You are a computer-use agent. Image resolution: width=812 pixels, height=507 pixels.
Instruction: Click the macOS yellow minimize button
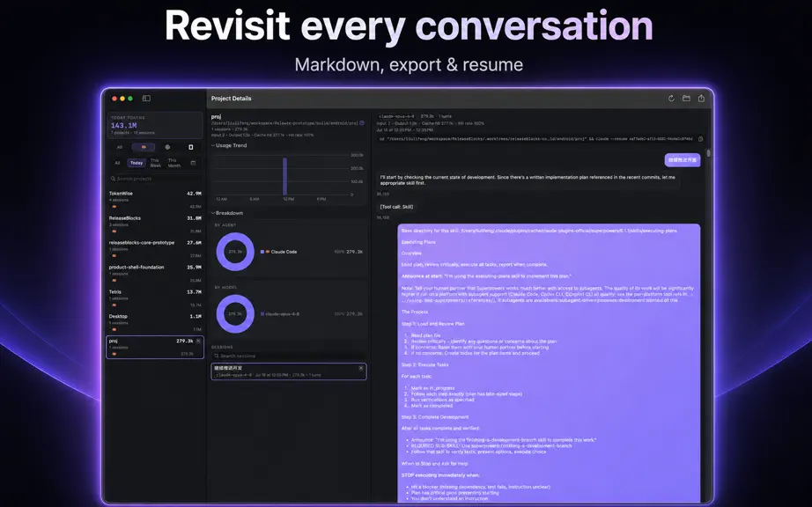(122, 99)
